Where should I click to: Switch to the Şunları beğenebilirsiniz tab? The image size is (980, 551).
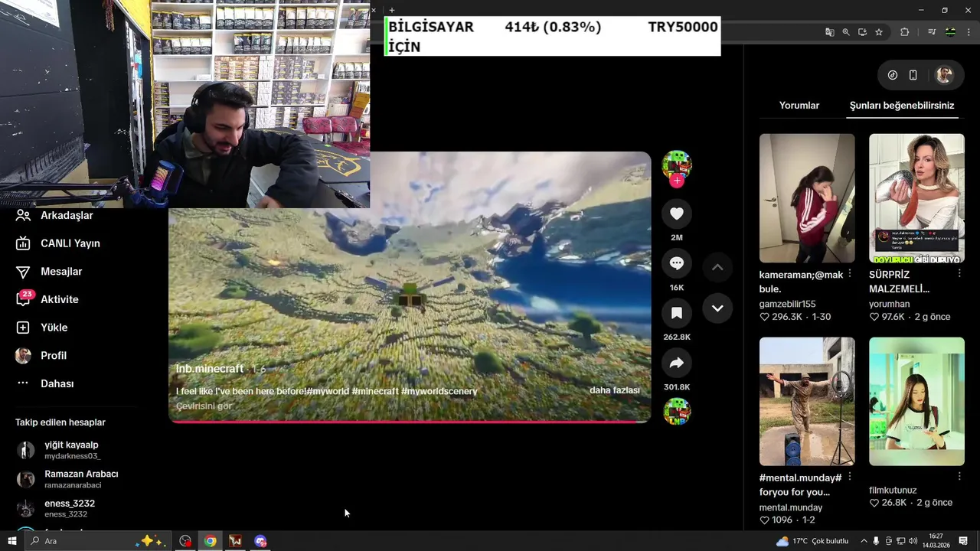click(902, 106)
